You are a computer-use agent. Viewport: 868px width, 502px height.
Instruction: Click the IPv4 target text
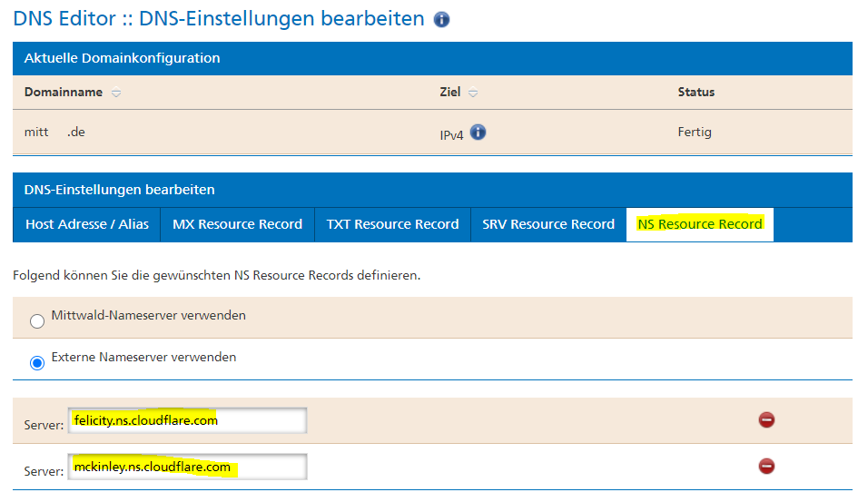451,135
